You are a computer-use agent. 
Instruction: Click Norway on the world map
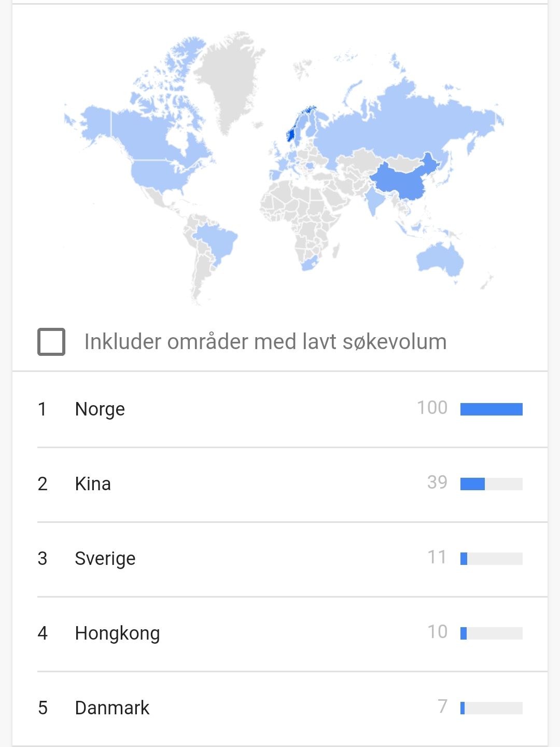pos(292,133)
